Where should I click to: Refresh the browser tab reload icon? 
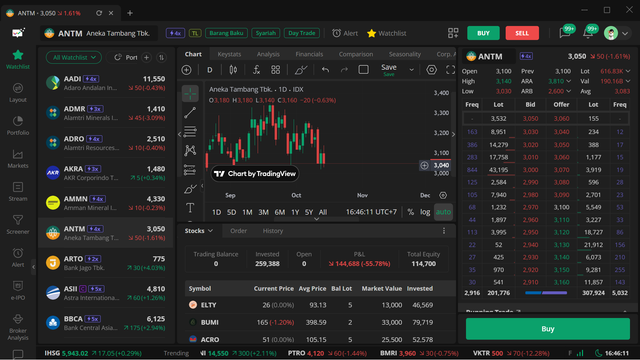99,13
